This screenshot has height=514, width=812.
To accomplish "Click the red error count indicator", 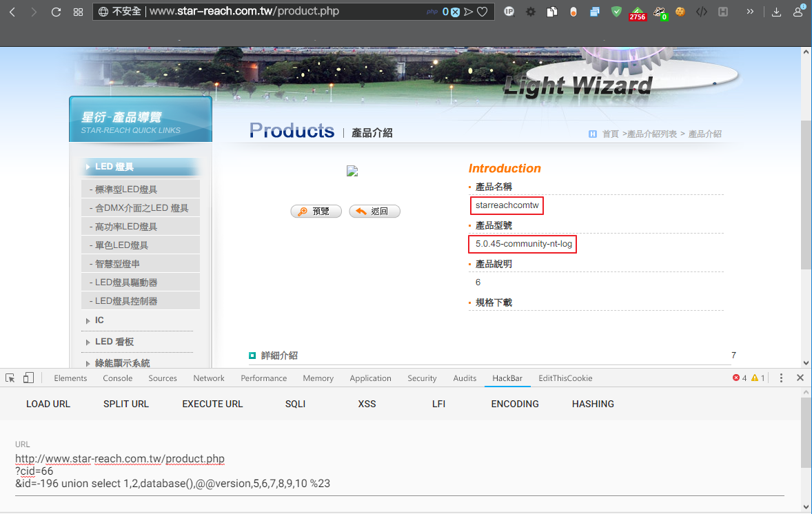I will pyautogui.click(x=740, y=378).
